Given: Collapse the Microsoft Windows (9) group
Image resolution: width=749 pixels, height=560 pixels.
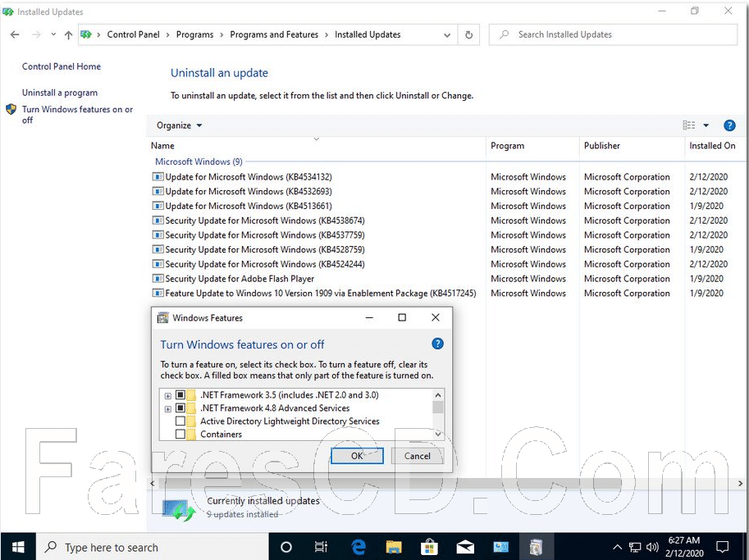Looking at the screenshot, I should tap(199, 162).
